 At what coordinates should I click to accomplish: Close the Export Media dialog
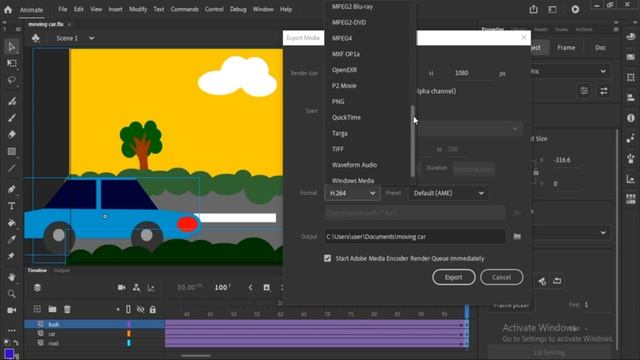pos(524,38)
